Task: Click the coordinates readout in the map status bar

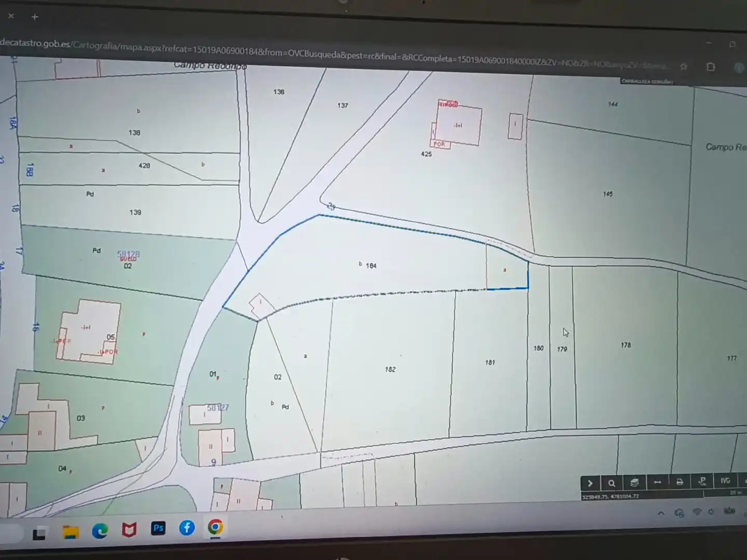Action: tap(611, 497)
